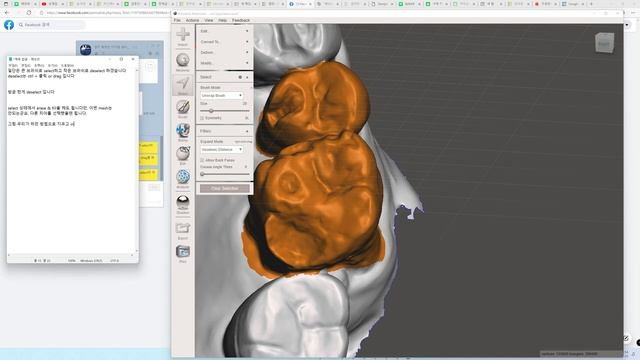Open the Feedback menu in Meshmixer
Viewport: 640px width, 360px height.
(241, 20)
